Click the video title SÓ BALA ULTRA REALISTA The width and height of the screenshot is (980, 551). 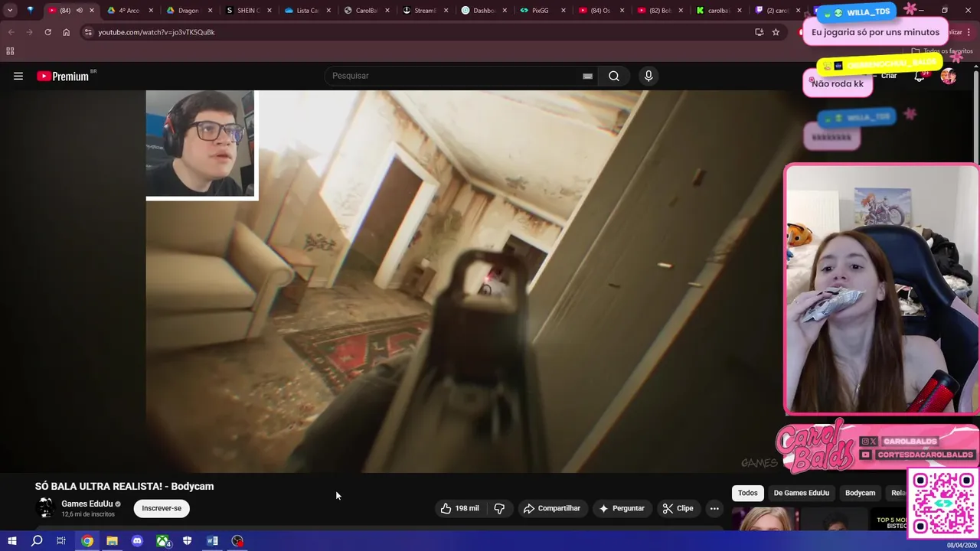(124, 486)
